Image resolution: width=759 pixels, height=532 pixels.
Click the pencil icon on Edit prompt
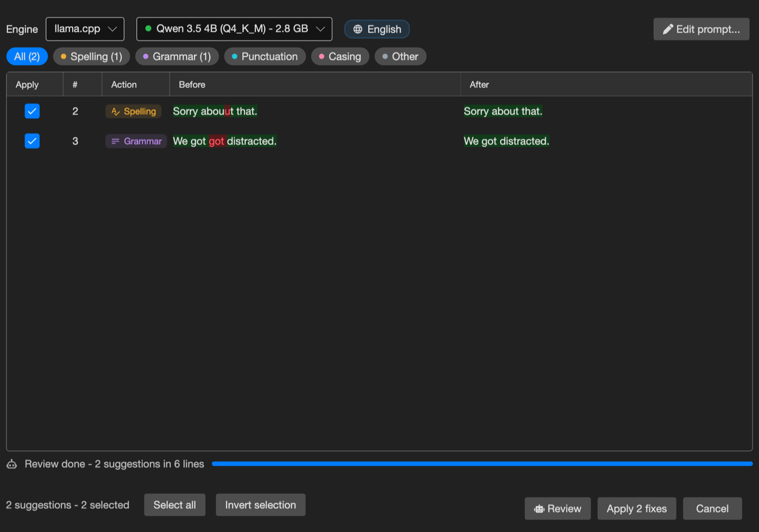pyautogui.click(x=668, y=29)
